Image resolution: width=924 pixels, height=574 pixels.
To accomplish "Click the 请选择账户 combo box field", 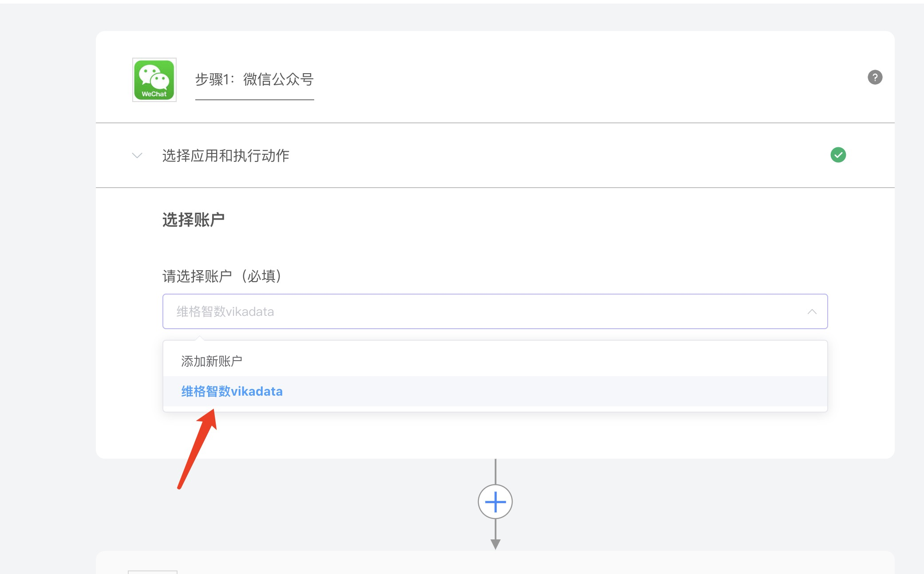I will 494,311.
